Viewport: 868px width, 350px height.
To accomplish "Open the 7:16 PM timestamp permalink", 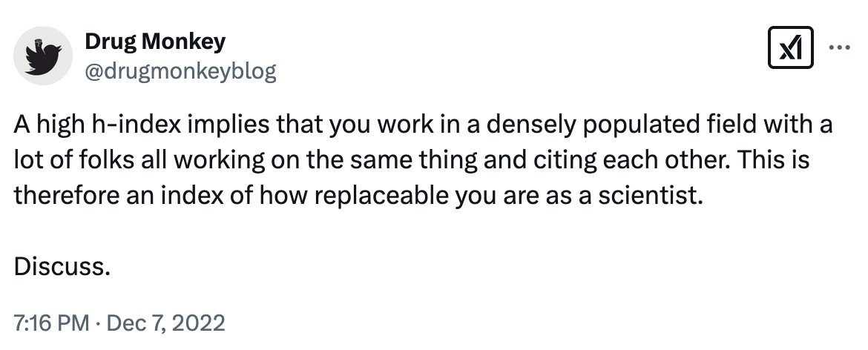I will tap(51, 323).
